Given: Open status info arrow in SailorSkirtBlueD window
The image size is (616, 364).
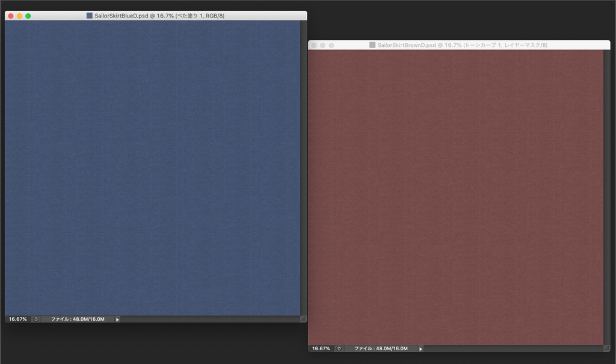Looking at the screenshot, I should point(117,319).
